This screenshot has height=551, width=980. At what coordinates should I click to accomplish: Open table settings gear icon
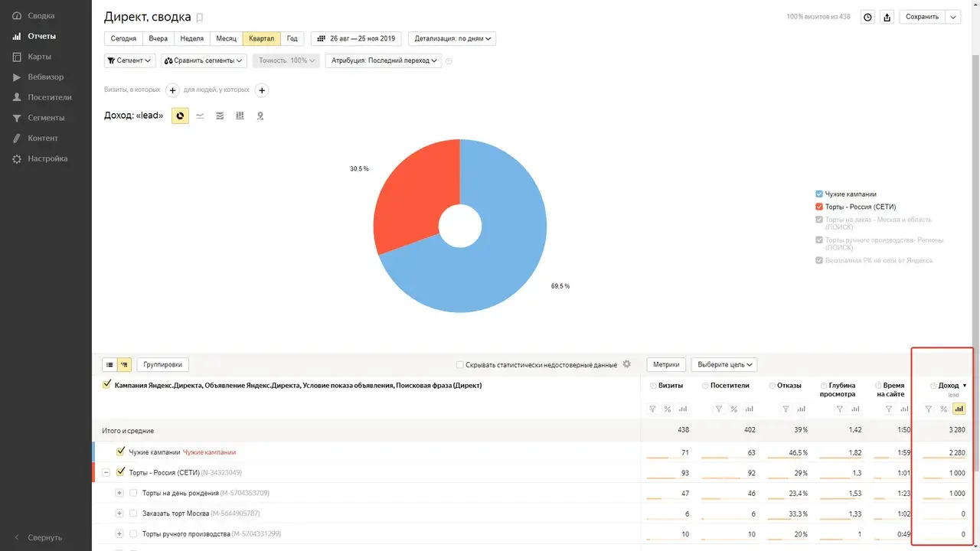pyautogui.click(x=626, y=364)
